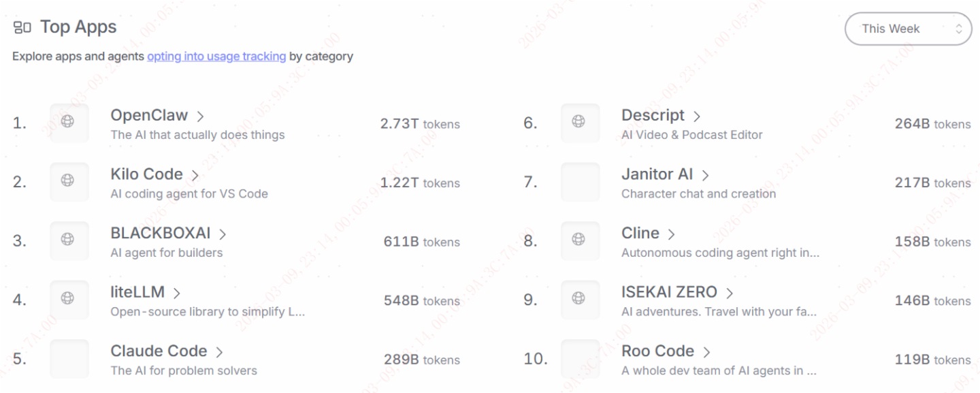This screenshot has height=393, width=980.
Task: Click the liteLLM chevron arrow
Action: click(x=177, y=294)
